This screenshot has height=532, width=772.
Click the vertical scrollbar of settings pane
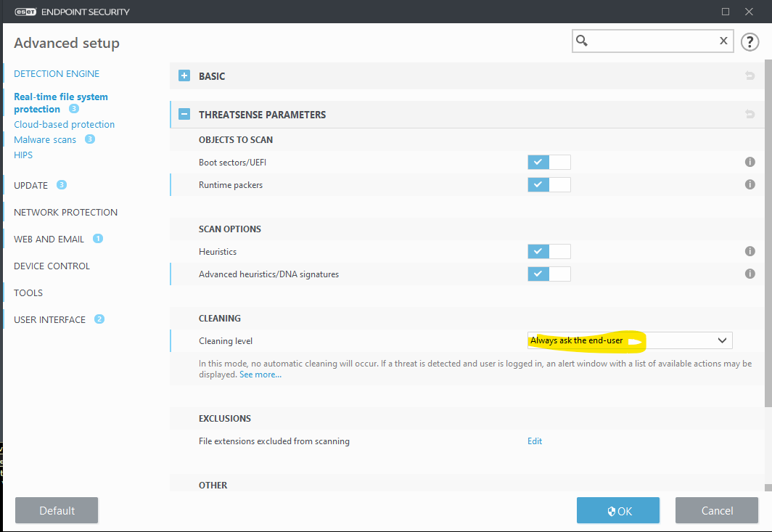(x=768, y=232)
